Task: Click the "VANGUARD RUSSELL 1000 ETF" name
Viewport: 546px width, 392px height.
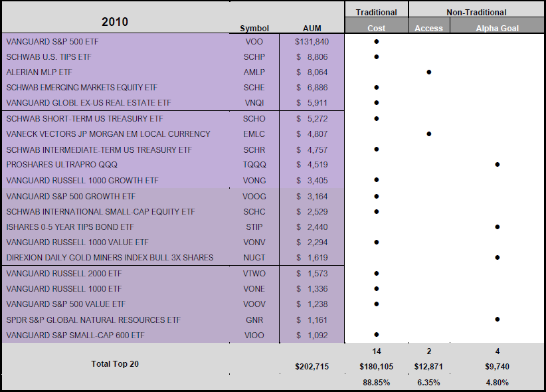Action: pyautogui.click(x=64, y=289)
